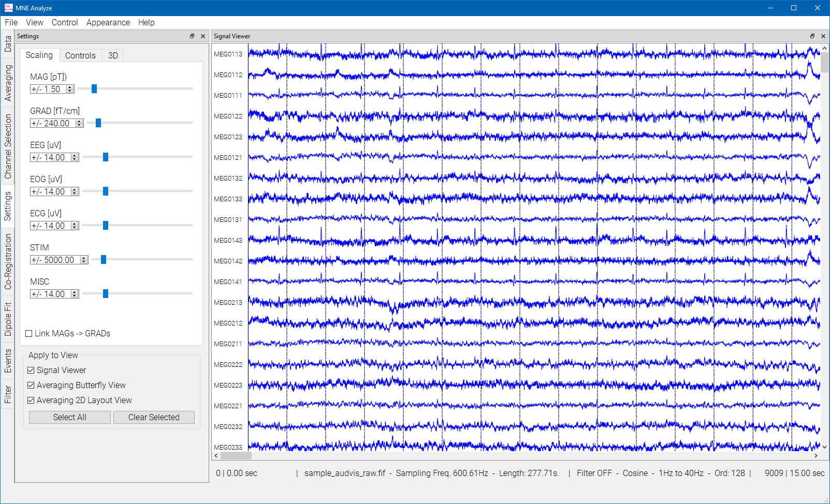The width and height of the screenshot is (830, 504).
Task: Click the Select All button
Action: click(x=69, y=417)
